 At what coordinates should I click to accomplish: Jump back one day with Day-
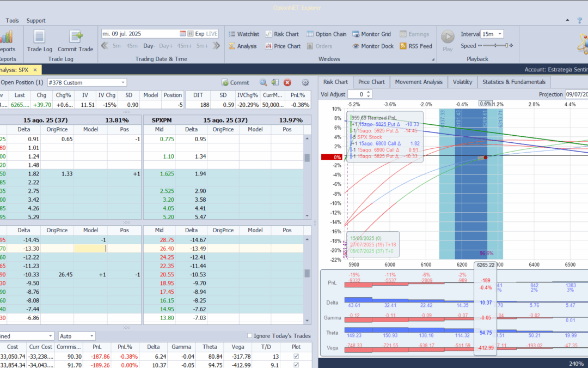click(x=149, y=46)
